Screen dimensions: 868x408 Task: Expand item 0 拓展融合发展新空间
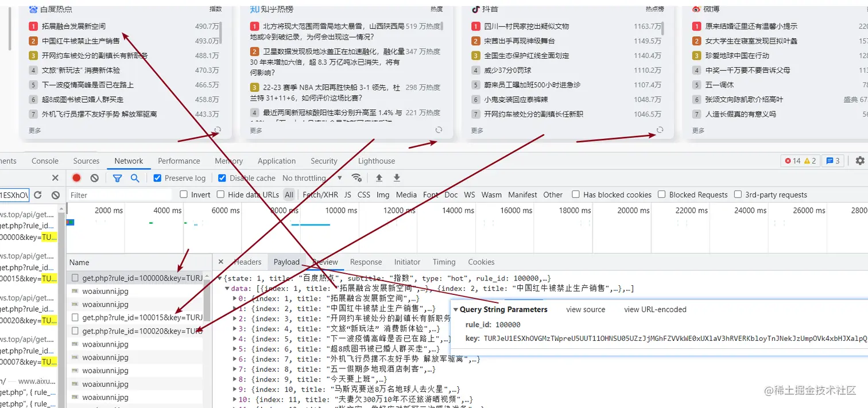click(x=235, y=298)
